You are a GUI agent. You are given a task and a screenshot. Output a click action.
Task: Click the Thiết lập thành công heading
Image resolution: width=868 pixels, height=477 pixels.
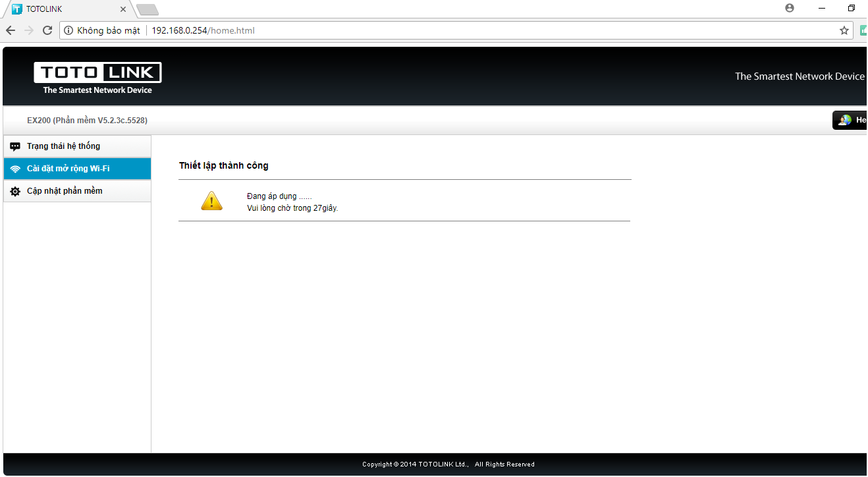click(224, 165)
